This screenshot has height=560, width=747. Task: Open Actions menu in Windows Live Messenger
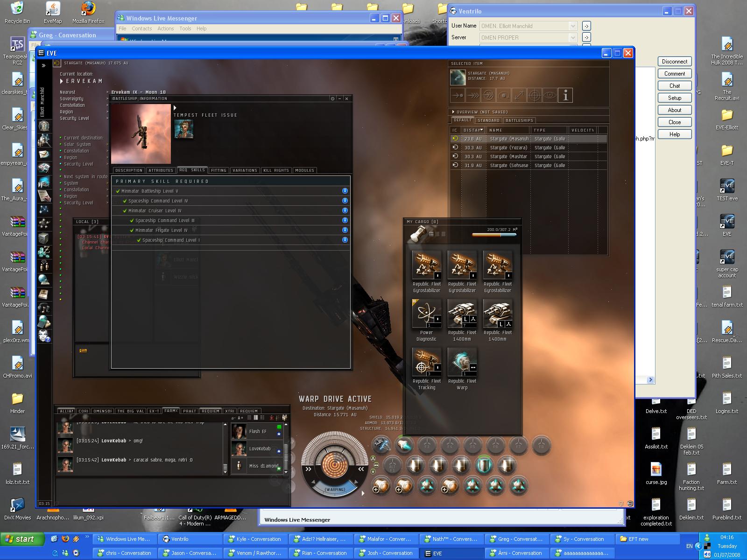[x=165, y=28]
